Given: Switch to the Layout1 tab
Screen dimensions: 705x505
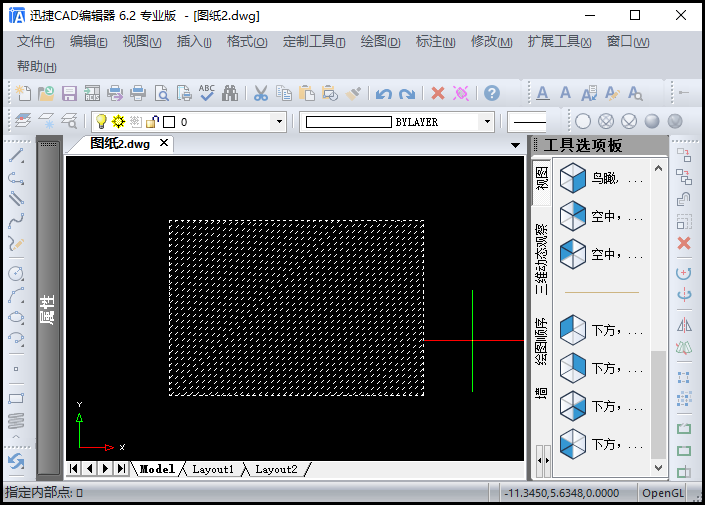Looking at the screenshot, I should click(213, 469).
